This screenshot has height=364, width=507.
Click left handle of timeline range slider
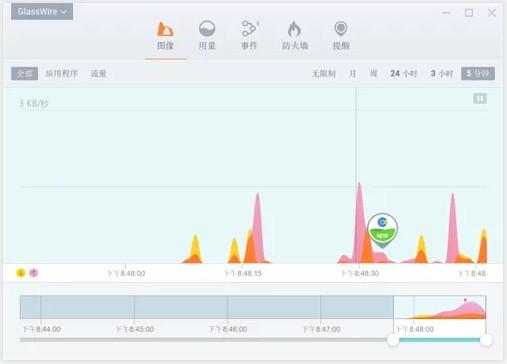(394, 340)
